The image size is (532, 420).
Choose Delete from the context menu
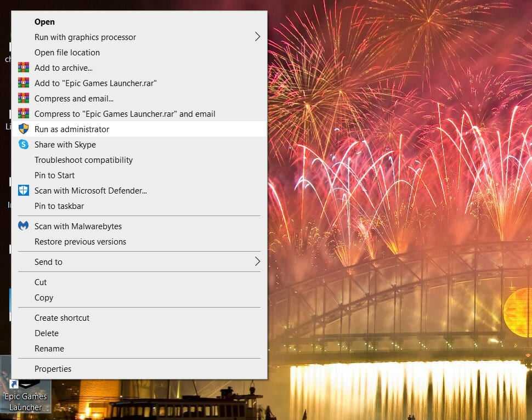click(139, 333)
